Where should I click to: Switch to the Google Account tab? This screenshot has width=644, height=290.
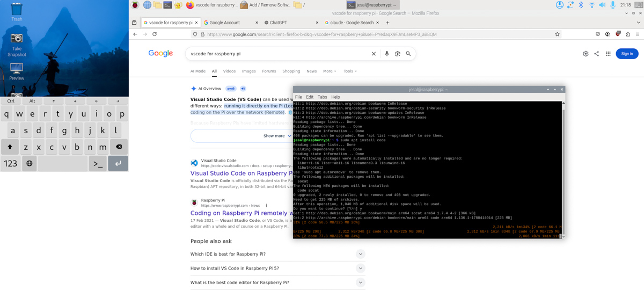click(x=230, y=23)
